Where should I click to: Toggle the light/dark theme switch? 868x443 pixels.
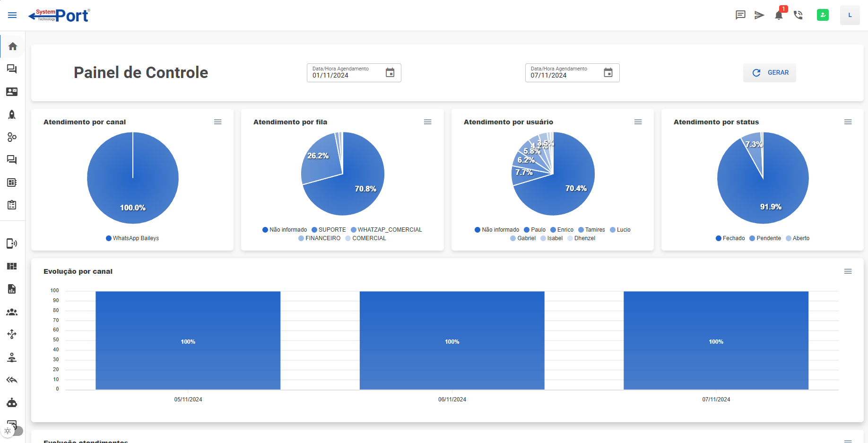13,431
